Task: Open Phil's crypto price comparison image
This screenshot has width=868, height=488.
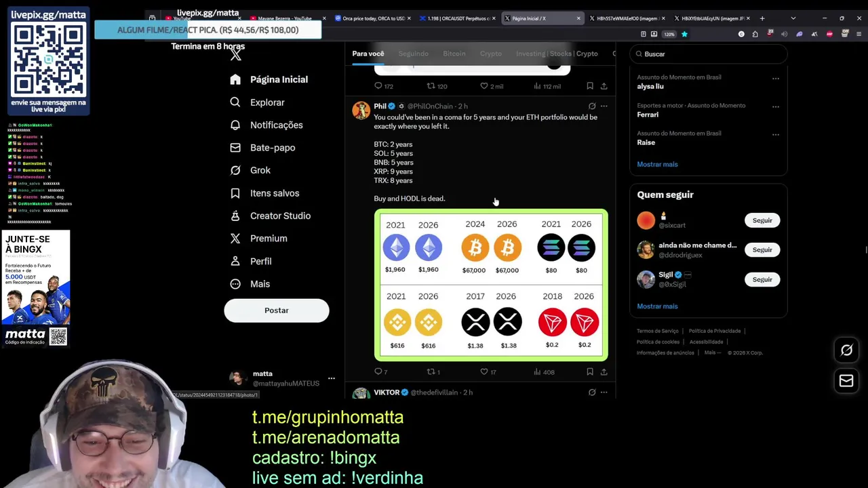Action: click(491, 285)
